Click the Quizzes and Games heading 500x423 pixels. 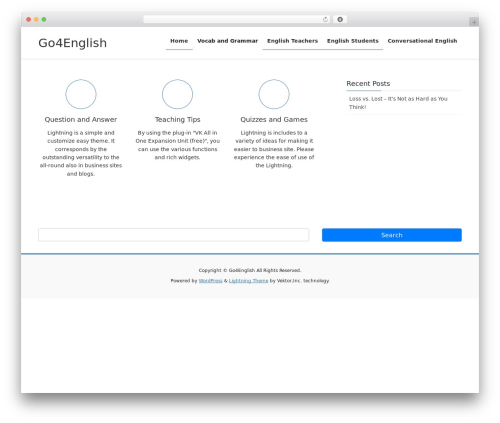click(274, 119)
